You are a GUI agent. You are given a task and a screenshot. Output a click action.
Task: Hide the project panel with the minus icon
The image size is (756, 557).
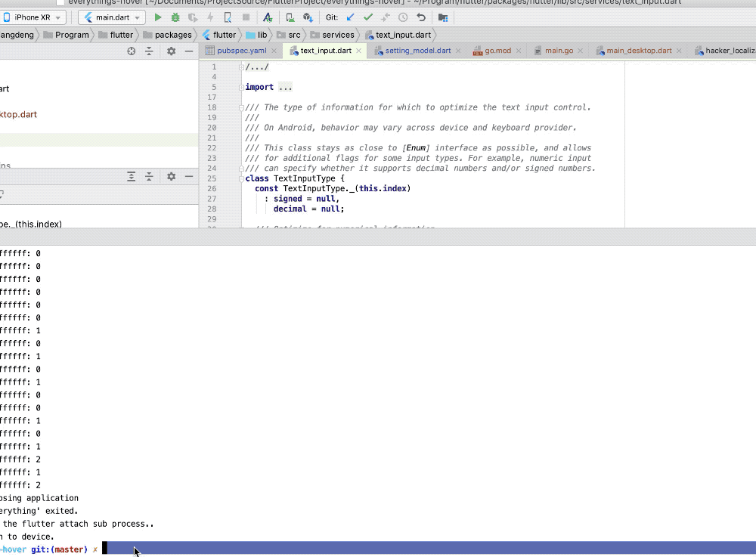click(x=189, y=51)
